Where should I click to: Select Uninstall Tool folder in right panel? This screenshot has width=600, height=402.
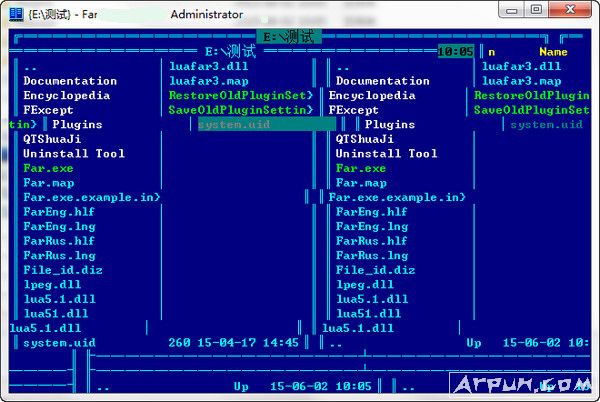coord(386,154)
